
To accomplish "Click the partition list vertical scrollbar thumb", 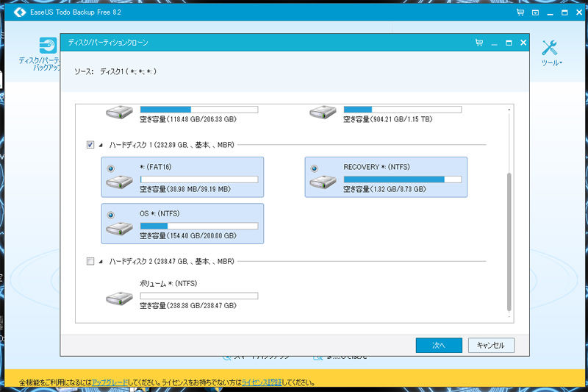I will tap(509, 242).
